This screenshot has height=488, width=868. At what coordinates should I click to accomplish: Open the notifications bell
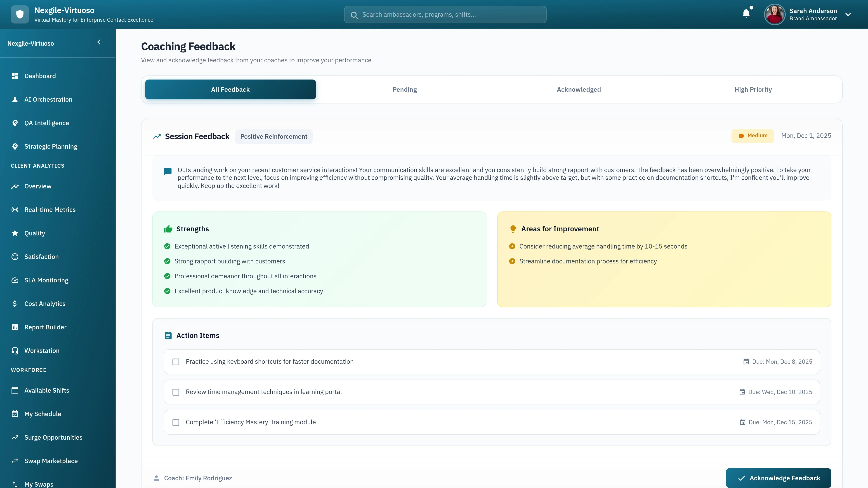click(x=746, y=13)
